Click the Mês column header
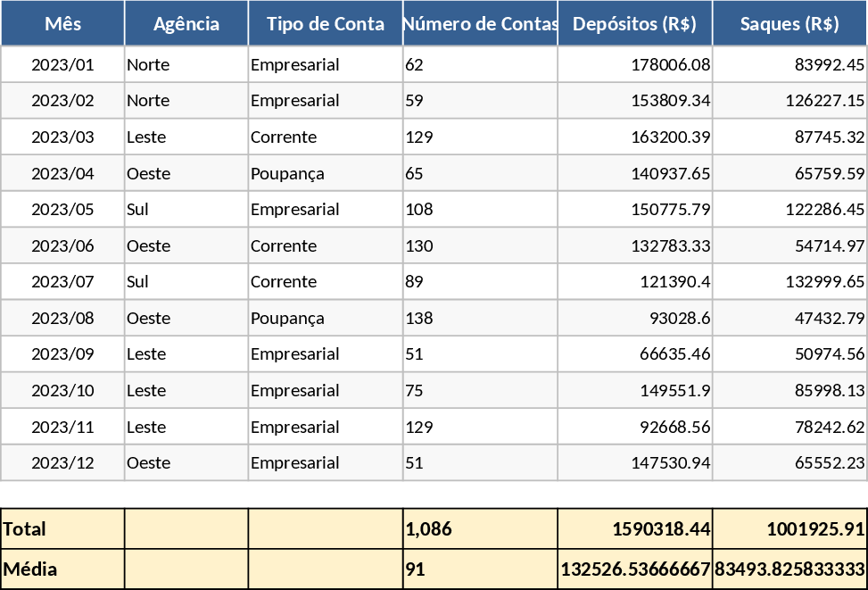The width and height of the screenshot is (868, 590). (x=62, y=24)
